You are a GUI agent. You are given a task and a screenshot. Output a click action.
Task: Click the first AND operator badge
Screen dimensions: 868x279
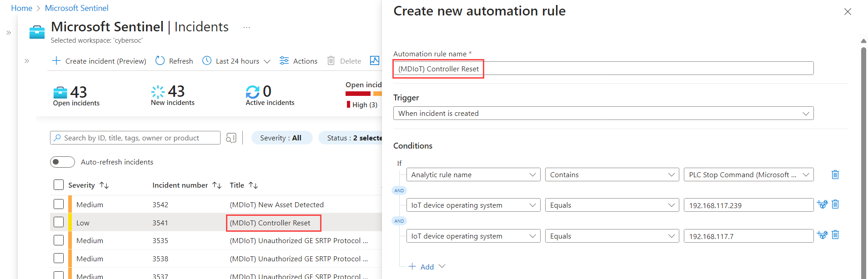[399, 190]
